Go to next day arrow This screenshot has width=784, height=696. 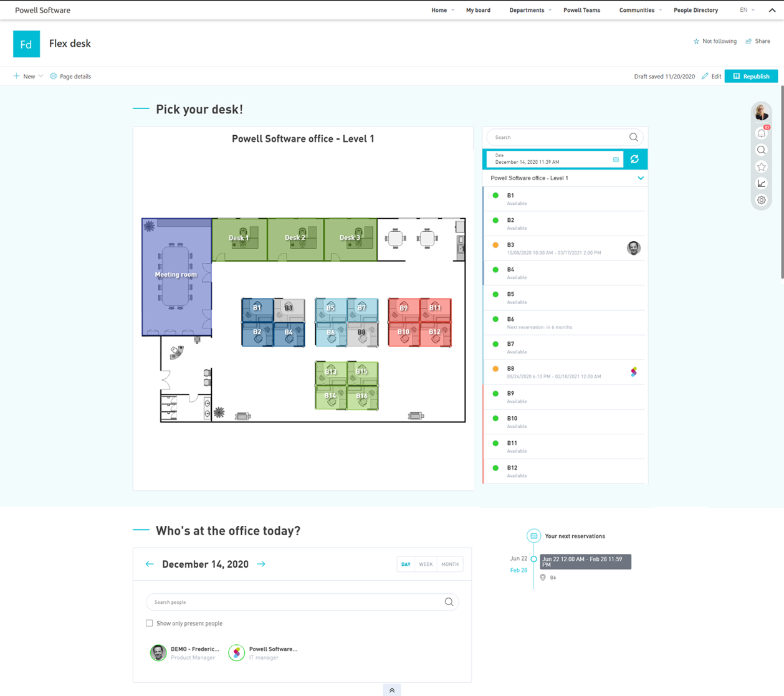point(261,564)
